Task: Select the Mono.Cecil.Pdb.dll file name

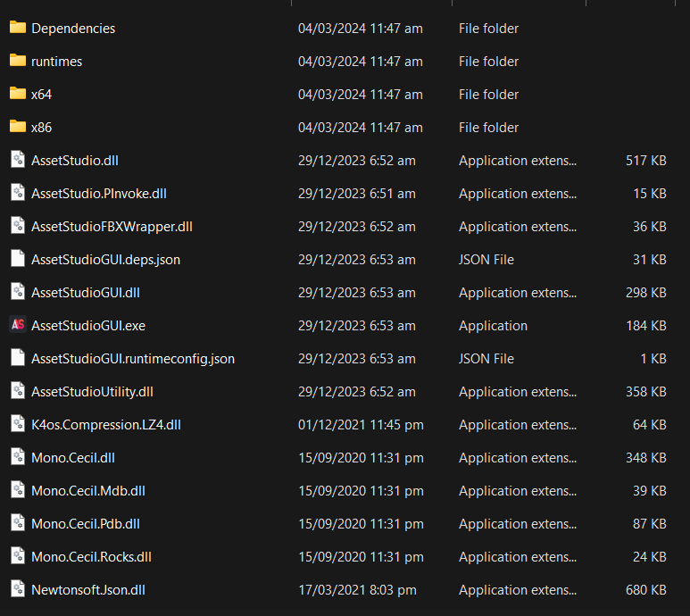Action: 86,523
